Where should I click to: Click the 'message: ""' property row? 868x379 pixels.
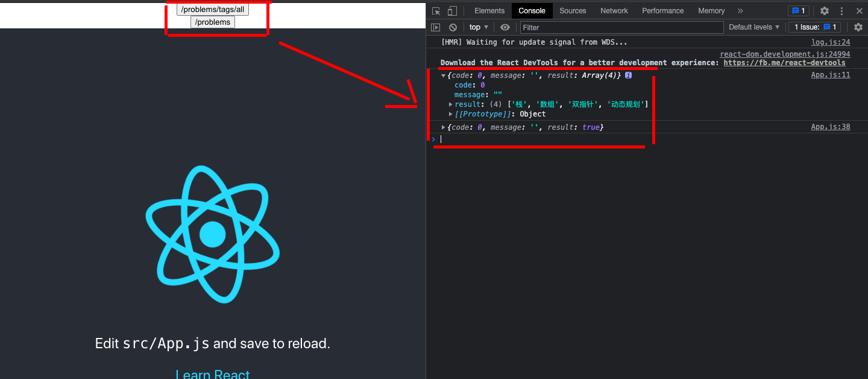point(478,95)
